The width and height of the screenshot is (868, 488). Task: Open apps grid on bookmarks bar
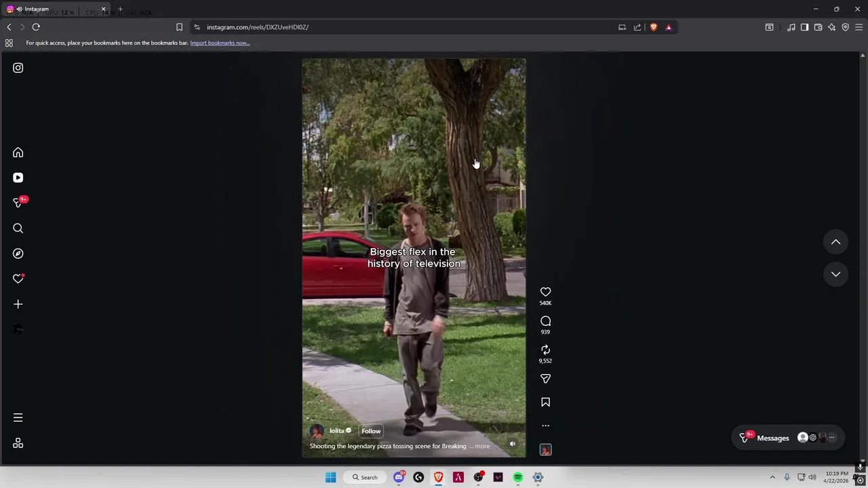click(9, 43)
